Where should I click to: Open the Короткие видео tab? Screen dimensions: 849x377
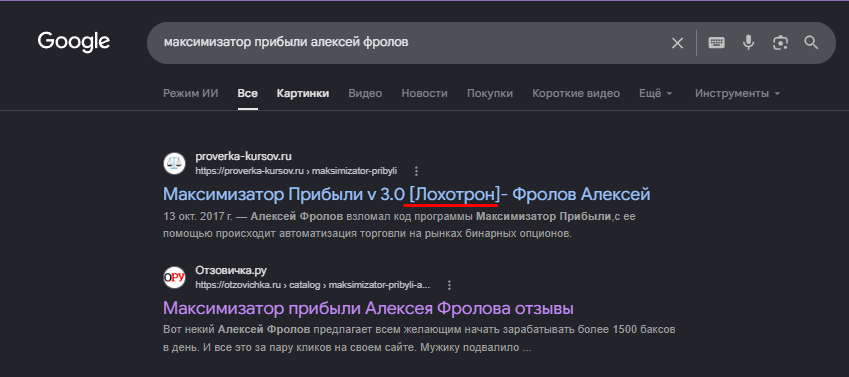[576, 94]
